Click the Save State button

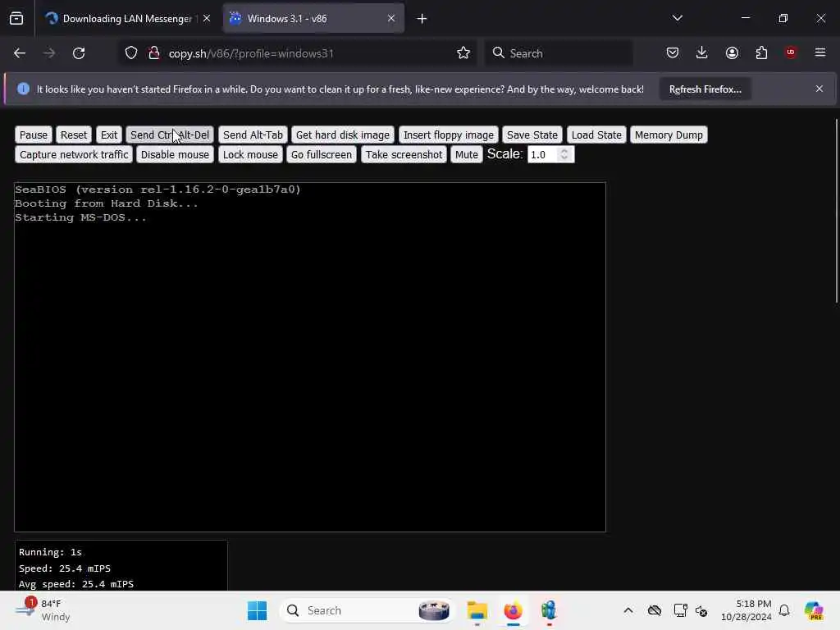(532, 135)
